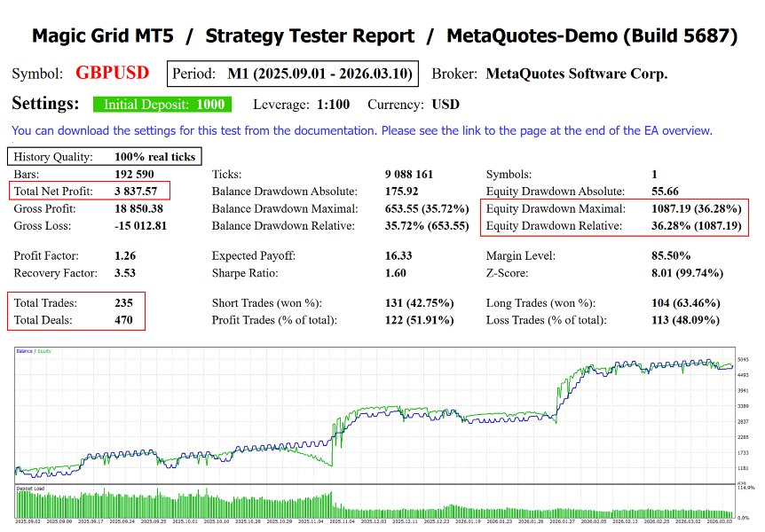765x532 pixels.
Task: Click the green Initial Deposit 1000 badge
Action: (x=162, y=105)
